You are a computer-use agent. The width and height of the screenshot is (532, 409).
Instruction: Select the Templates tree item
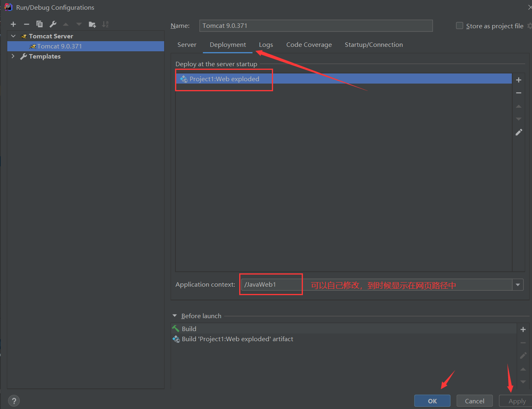click(45, 57)
